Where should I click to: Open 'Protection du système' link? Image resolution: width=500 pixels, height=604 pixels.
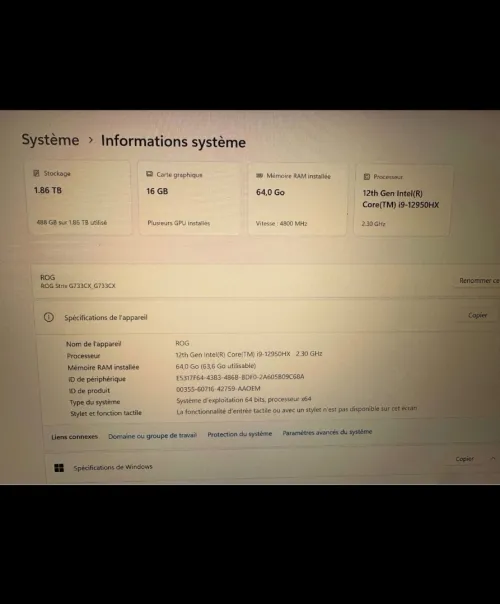240,434
